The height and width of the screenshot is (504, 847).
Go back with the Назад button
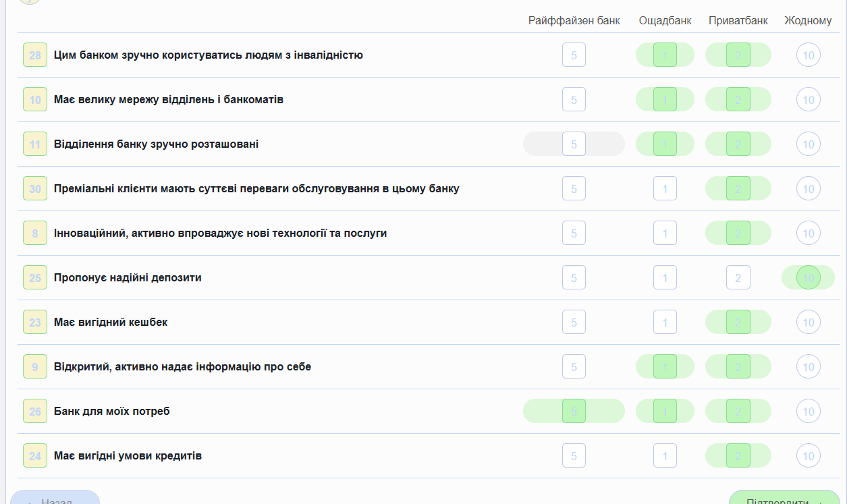tap(55, 497)
